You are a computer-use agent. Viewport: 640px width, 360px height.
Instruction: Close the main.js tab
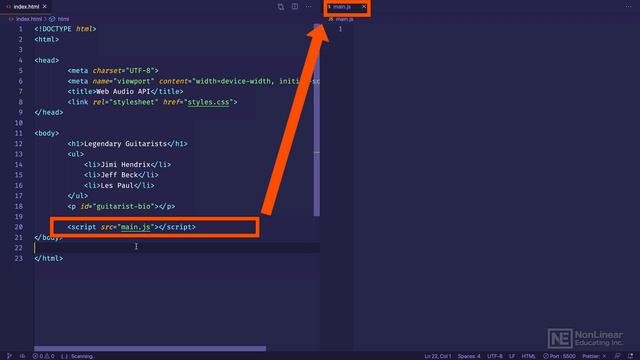point(364,7)
